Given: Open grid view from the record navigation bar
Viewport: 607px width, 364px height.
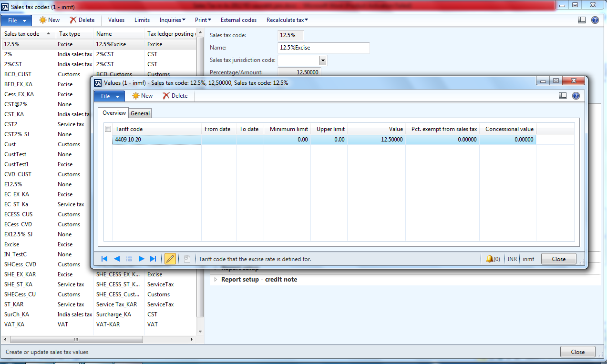Looking at the screenshot, I should click(x=129, y=259).
